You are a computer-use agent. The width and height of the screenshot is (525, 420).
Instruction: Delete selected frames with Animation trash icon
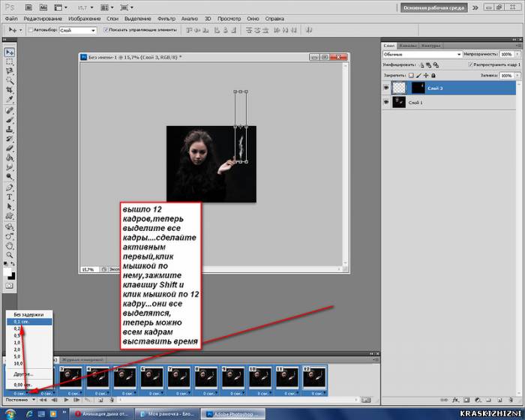point(112,400)
